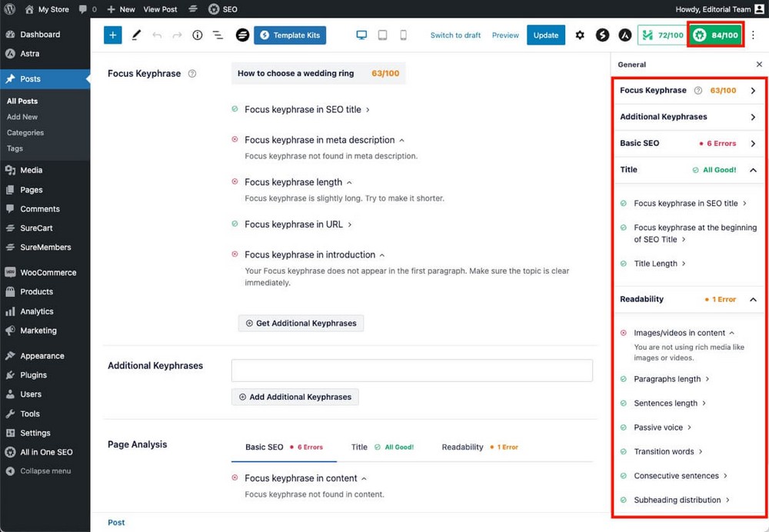This screenshot has height=532, width=769.
Task: Click Switch to draft
Action: [x=455, y=35]
